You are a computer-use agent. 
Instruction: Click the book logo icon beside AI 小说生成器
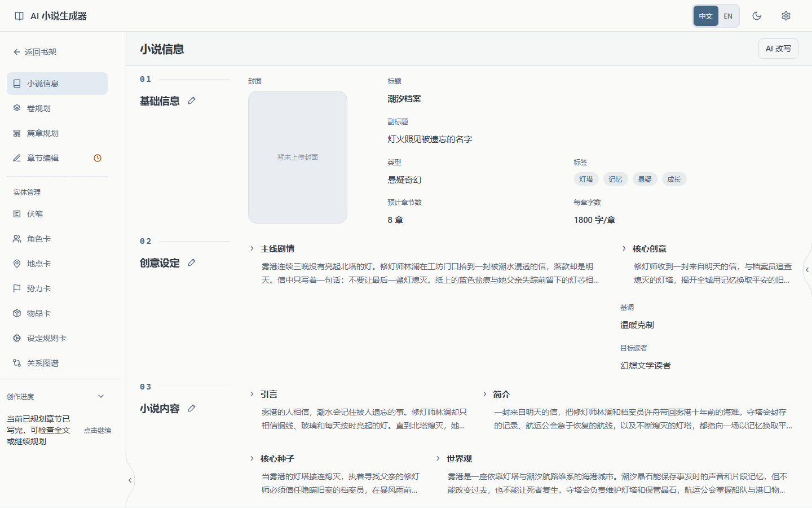pyautogui.click(x=19, y=16)
